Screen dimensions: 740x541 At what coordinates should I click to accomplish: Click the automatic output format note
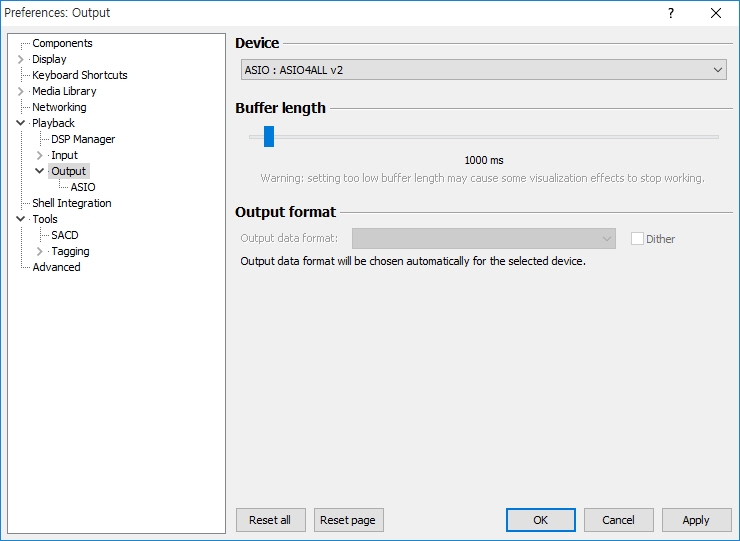413,261
